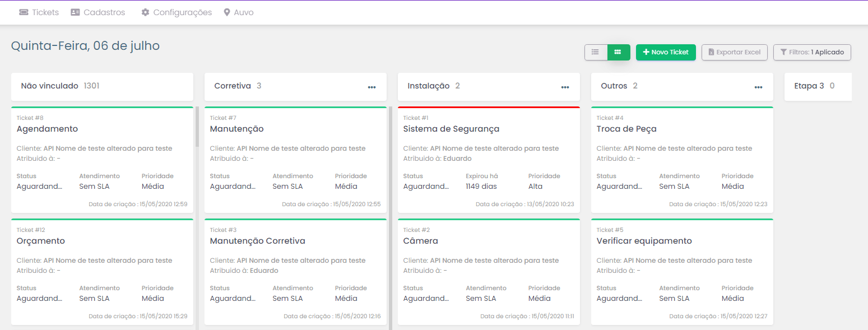Open the Configurações menu
Viewport: 868px width, 330px height.
(182, 12)
